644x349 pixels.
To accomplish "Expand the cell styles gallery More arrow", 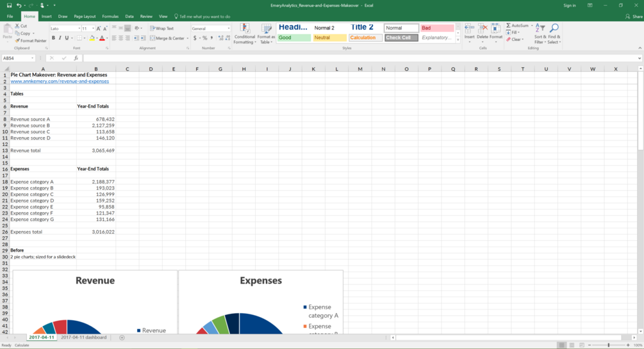I will click(x=458, y=40).
